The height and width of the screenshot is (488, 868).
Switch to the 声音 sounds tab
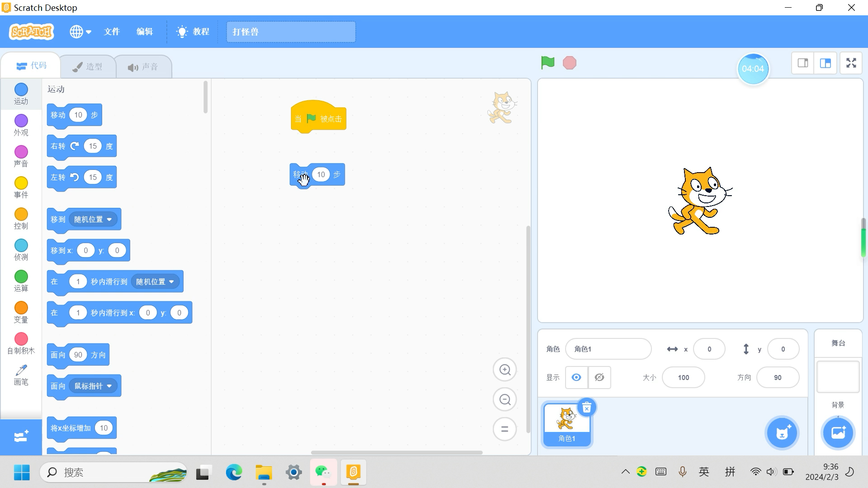click(x=143, y=67)
